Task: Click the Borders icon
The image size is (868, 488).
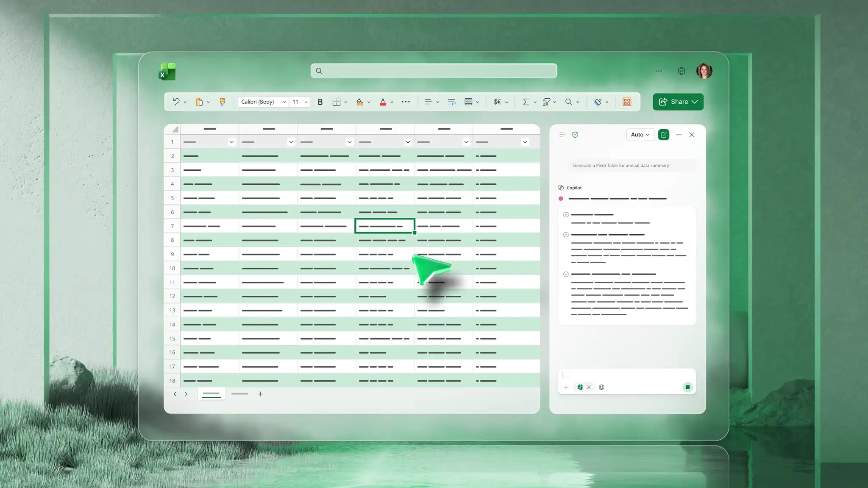Action: [336, 102]
